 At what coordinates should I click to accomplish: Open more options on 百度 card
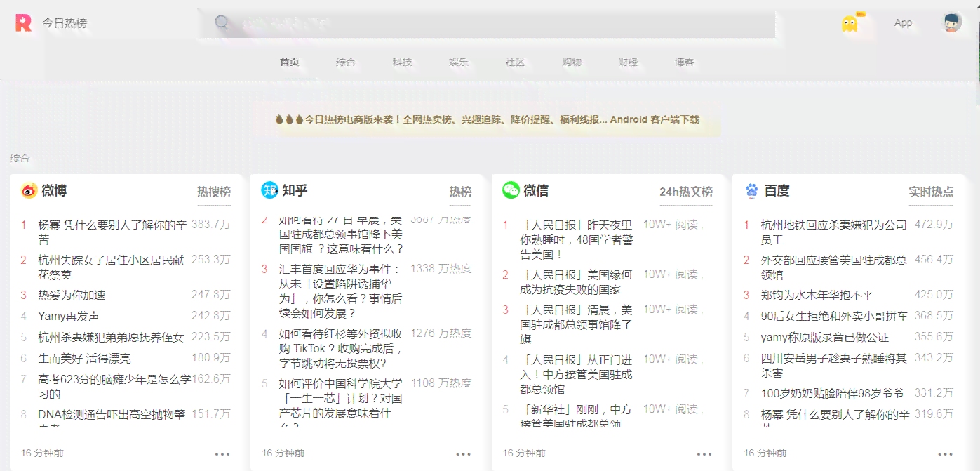[x=945, y=453]
